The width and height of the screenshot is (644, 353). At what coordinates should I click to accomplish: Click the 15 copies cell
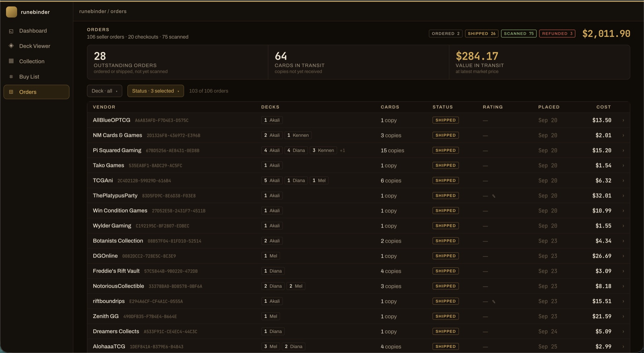pos(392,151)
